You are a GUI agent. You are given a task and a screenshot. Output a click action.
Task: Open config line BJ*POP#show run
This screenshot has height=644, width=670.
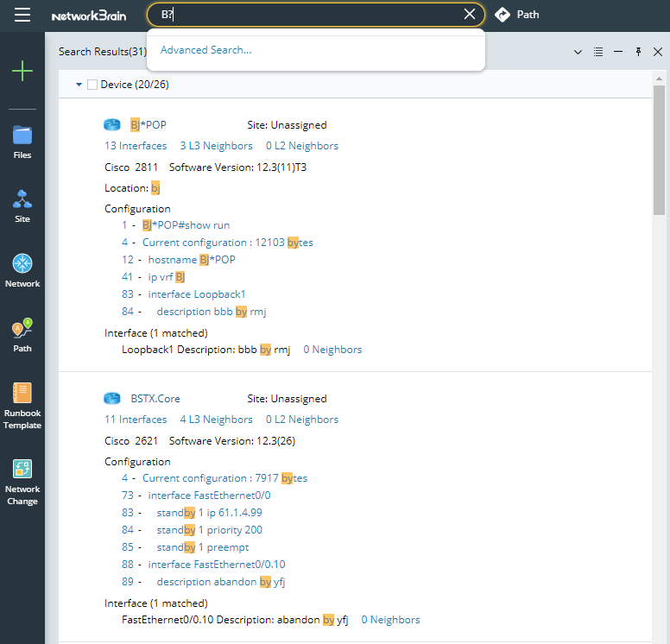pos(186,225)
